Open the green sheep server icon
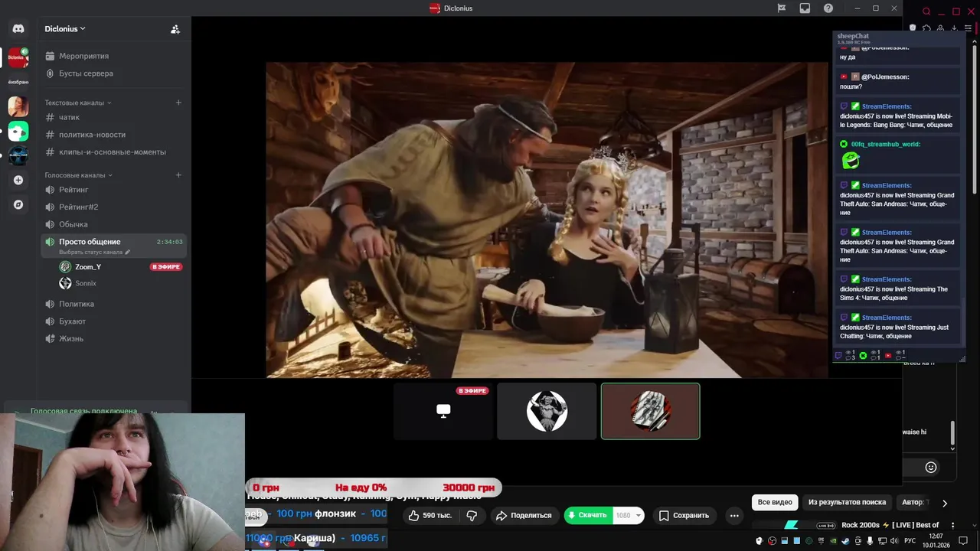Viewport: 980px width, 551px height. click(x=18, y=131)
